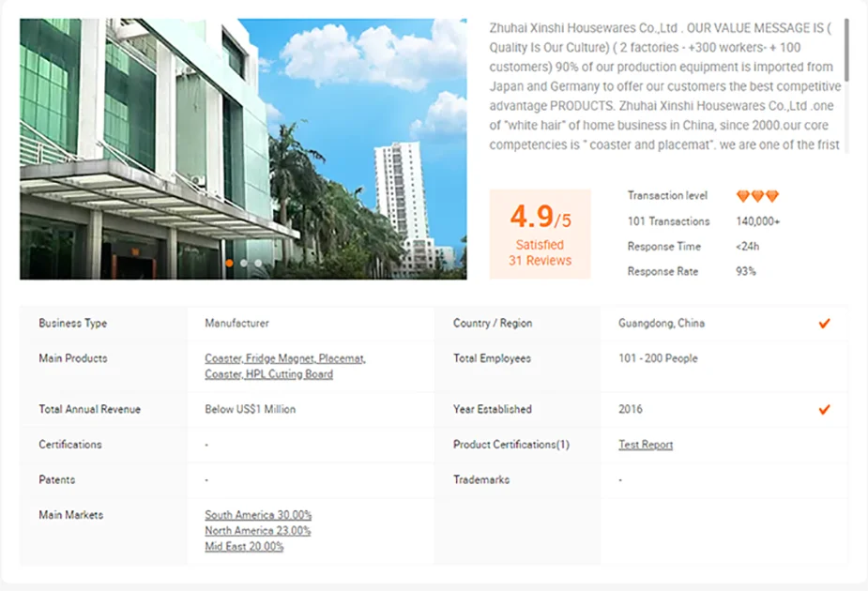Click the Response Rate label

pyautogui.click(x=663, y=271)
